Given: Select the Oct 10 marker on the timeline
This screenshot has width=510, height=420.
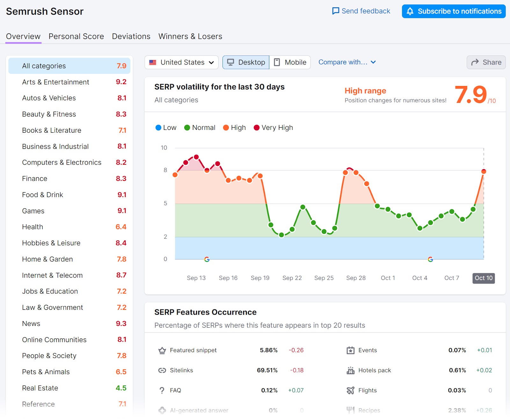Looking at the screenshot, I should (483, 278).
